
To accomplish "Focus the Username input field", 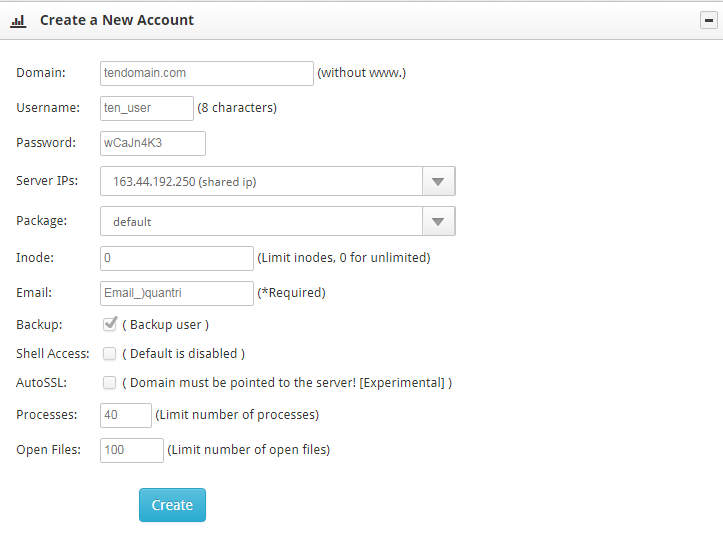I will pos(147,108).
